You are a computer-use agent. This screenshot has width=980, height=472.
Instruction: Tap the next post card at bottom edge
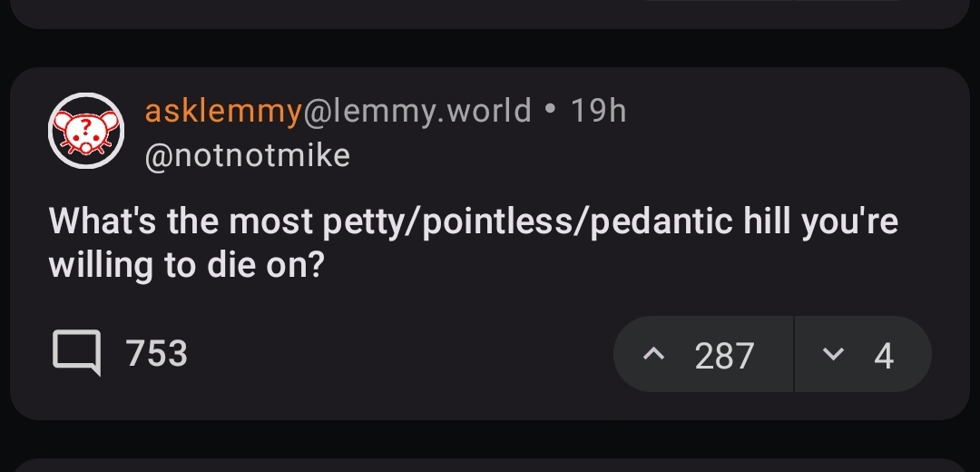tap(490, 463)
